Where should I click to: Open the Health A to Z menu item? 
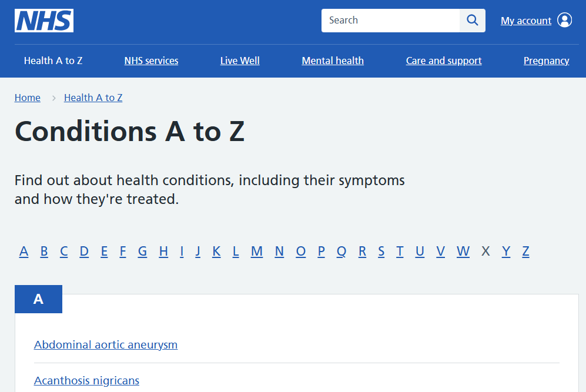pyautogui.click(x=53, y=60)
